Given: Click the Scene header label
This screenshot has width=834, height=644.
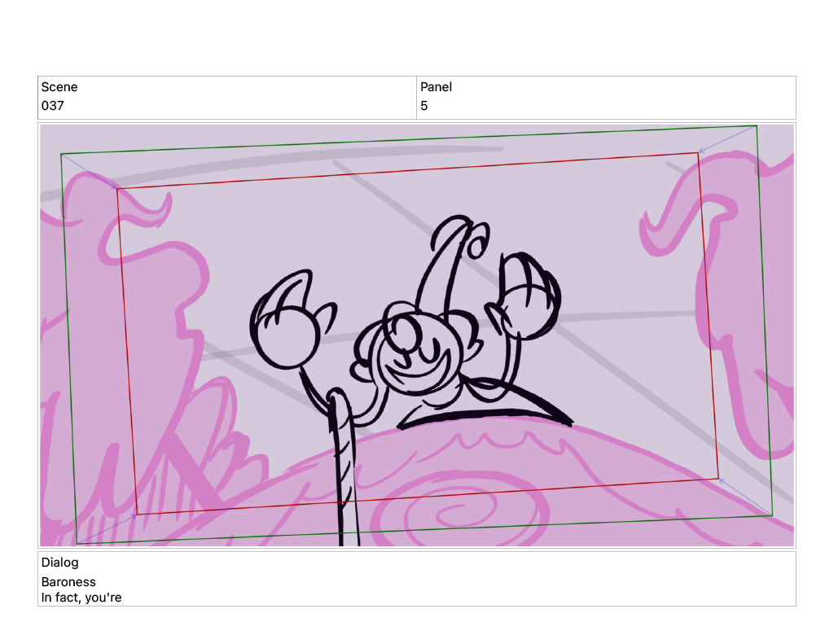Looking at the screenshot, I should coord(59,87).
